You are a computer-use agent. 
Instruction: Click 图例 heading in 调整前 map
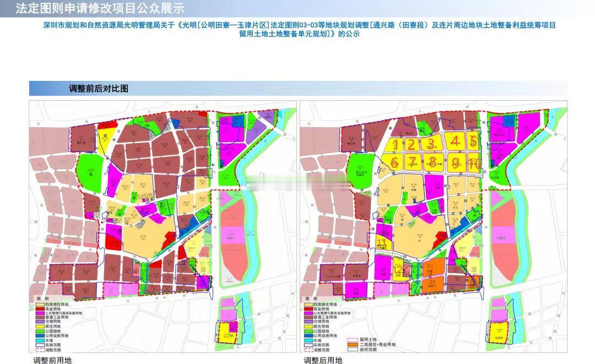pos(42,299)
